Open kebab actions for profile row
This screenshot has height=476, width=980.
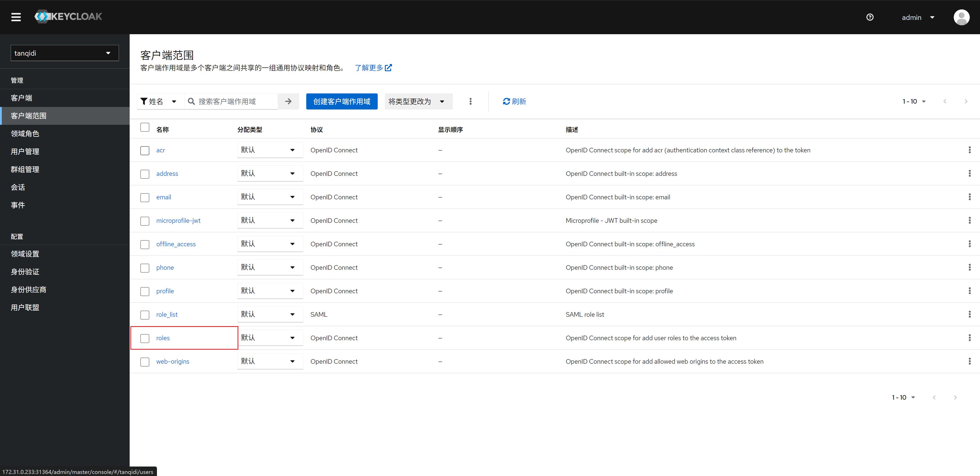969,291
